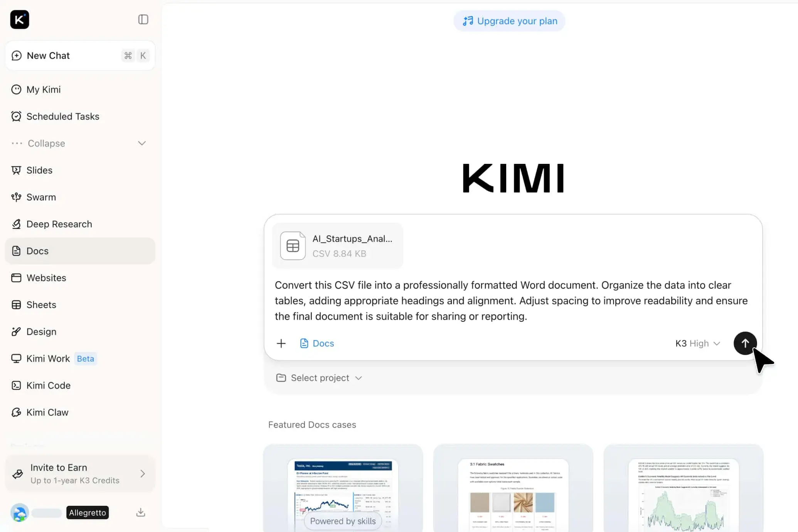
Task: Click the Kimi Claw icon
Action: tap(16, 412)
